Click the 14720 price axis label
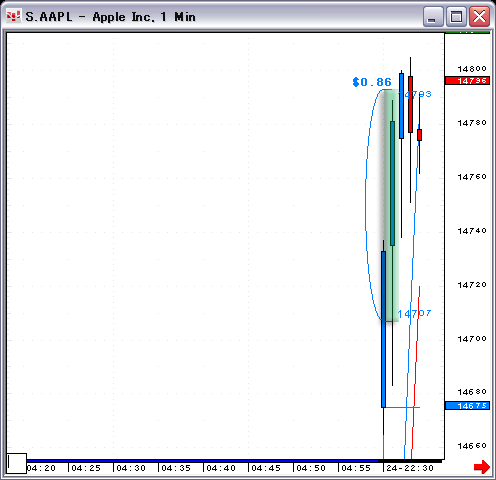This screenshot has height=480, width=496. (472, 285)
